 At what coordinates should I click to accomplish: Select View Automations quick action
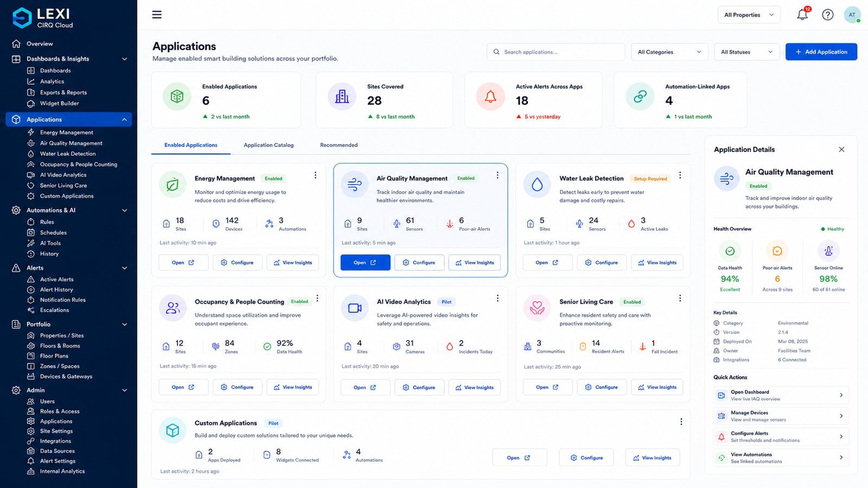point(781,458)
